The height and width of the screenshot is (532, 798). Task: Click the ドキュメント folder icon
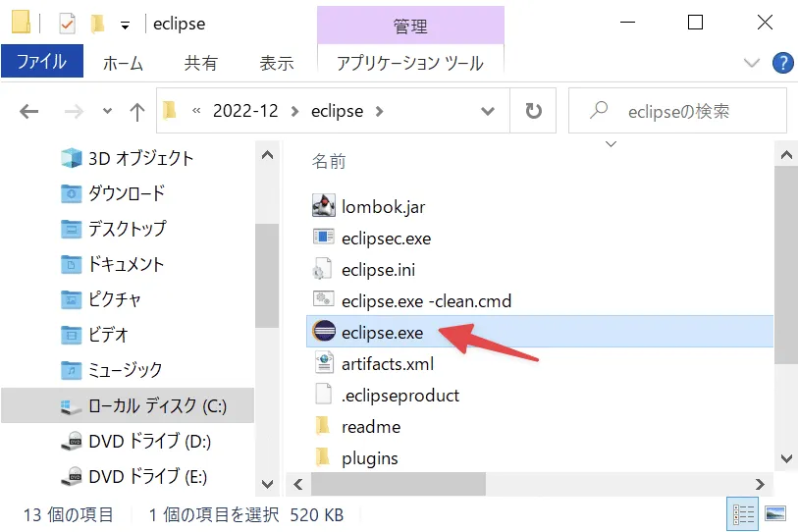72,264
